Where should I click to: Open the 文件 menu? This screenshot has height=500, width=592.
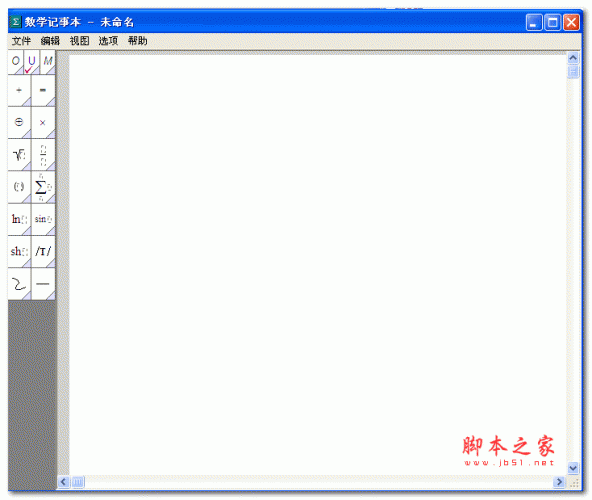tap(21, 41)
